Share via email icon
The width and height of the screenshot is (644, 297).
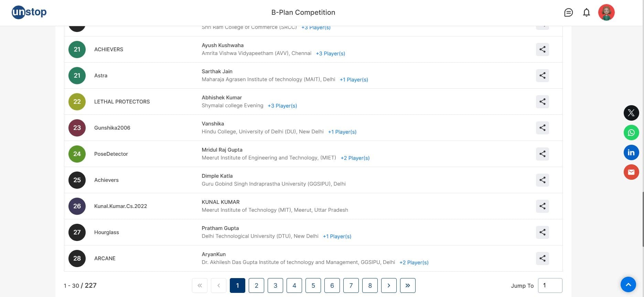pos(631,172)
